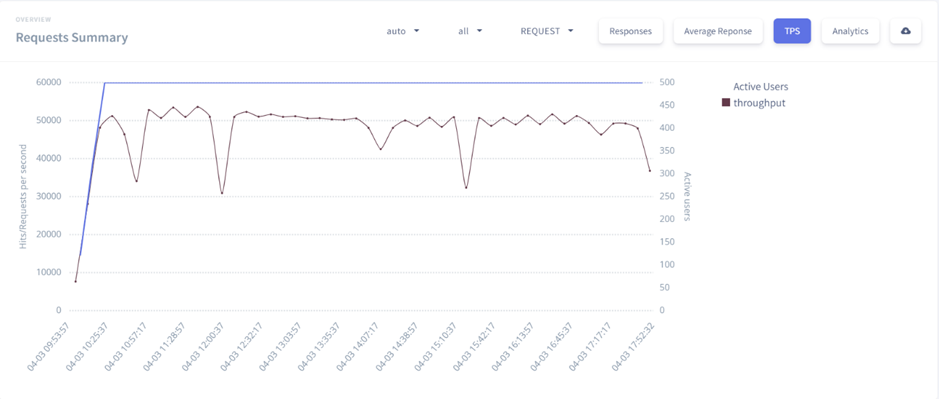The height and width of the screenshot is (399, 939).
Task: Toggle the throughput legend swatch
Action: (726, 103)
